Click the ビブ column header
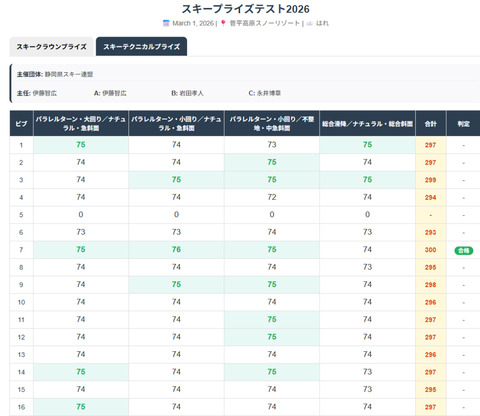Image resolution: width=480 pixels, height=416 pixels. click(x=21, y=124)
